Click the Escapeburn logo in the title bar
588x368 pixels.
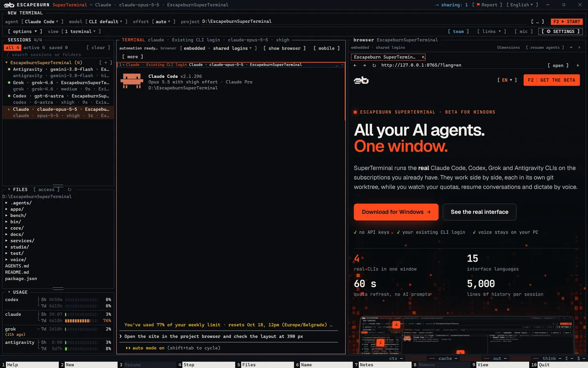tap(9, 5)
